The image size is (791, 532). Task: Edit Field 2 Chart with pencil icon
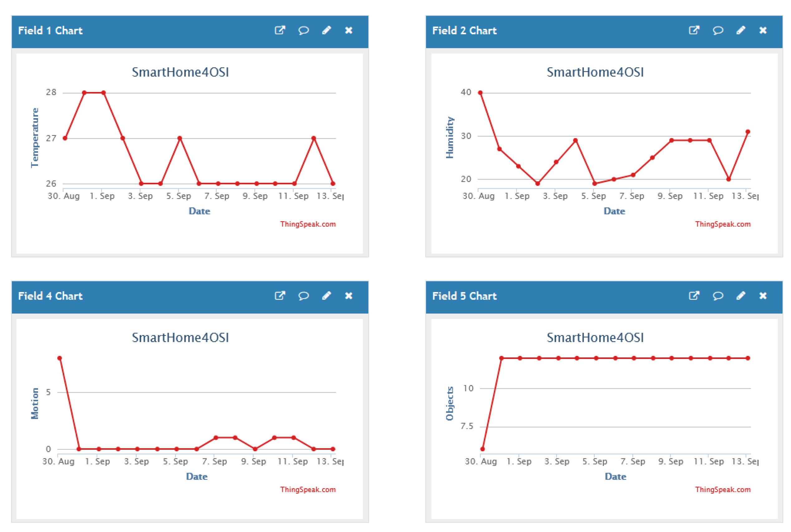click(x=740, y=31)
